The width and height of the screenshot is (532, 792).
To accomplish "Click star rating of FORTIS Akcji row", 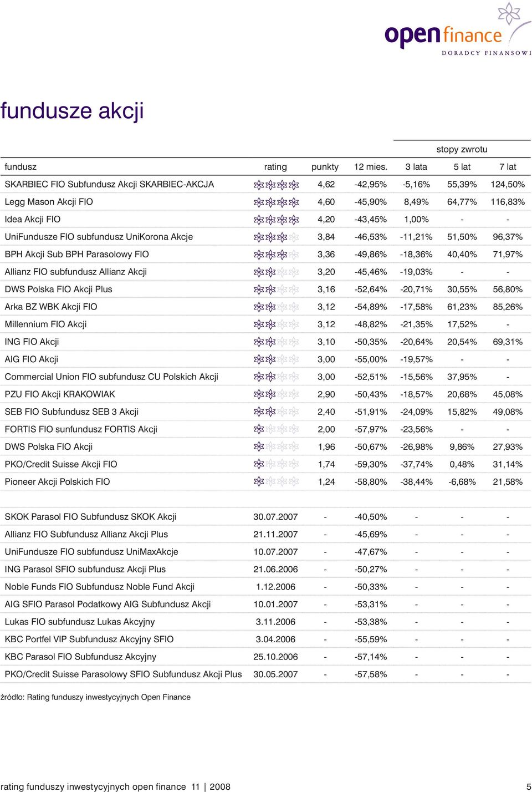I will (277, 429).
